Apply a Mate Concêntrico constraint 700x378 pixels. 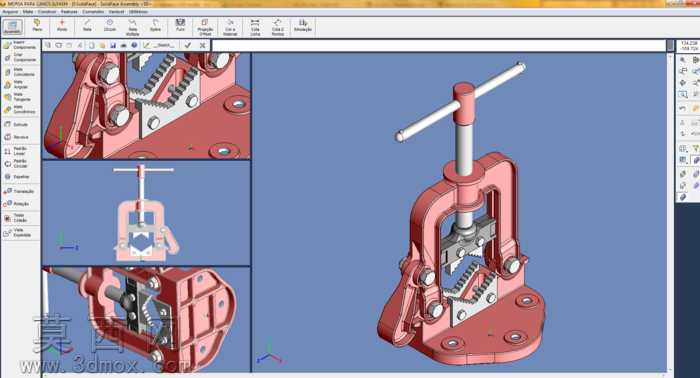point(20,109)
